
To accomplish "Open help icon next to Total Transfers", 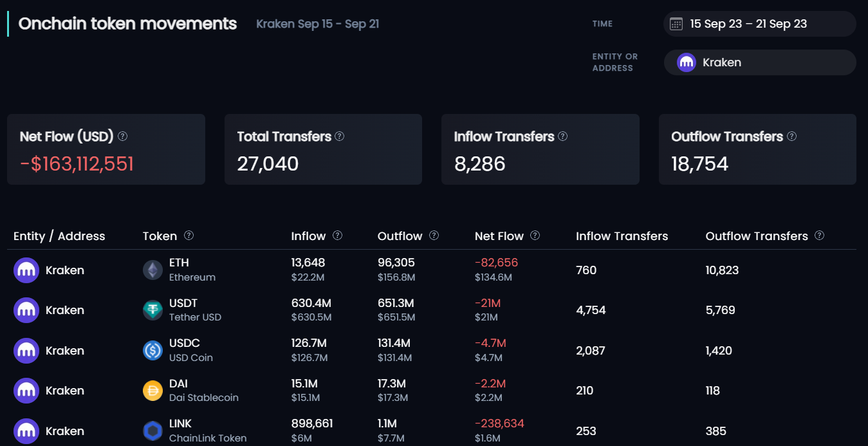I will (340, 136).
